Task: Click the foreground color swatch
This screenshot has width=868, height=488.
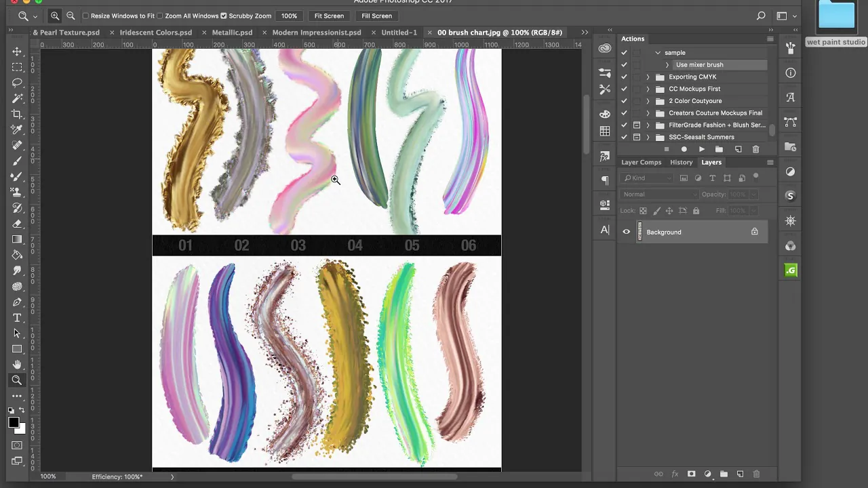Action: [13, 423]
